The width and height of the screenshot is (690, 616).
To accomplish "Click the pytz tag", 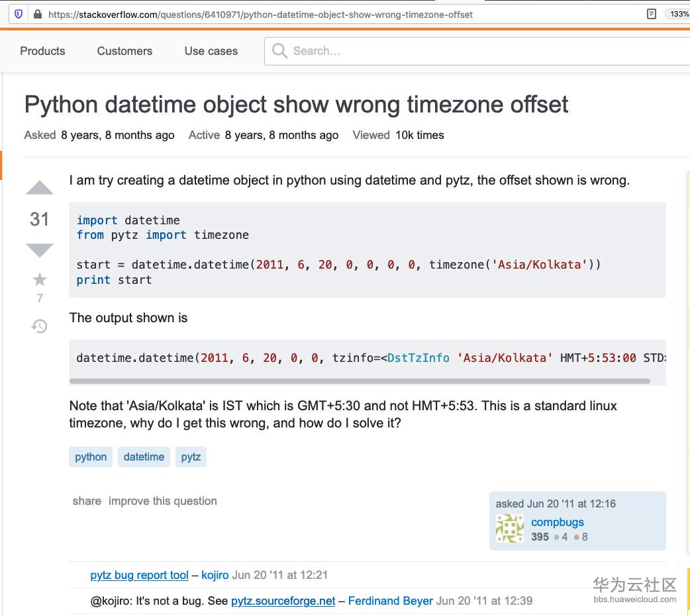I will (x=191, y=457).
